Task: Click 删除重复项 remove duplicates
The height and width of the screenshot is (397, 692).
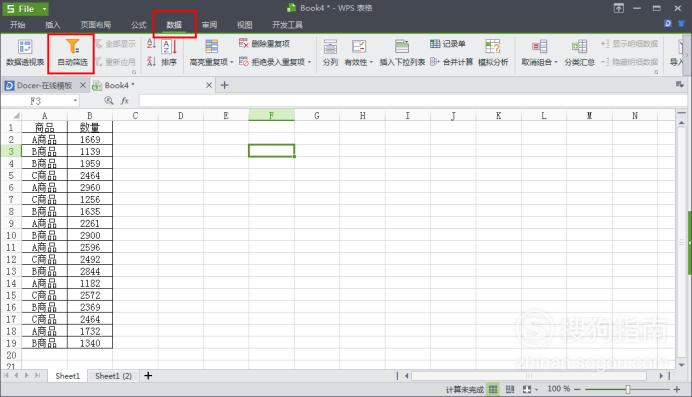Action: tap(264, 43)
